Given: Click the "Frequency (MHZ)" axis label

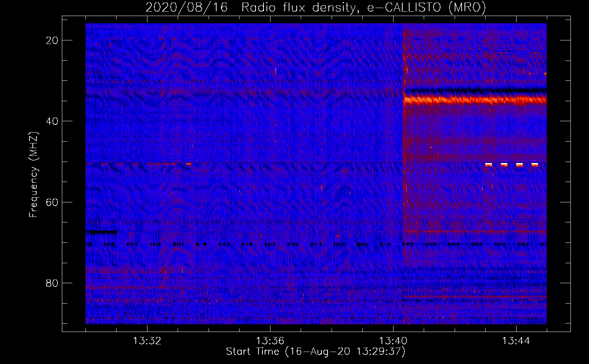Looking at the screenshot, I should pos(33,175).
